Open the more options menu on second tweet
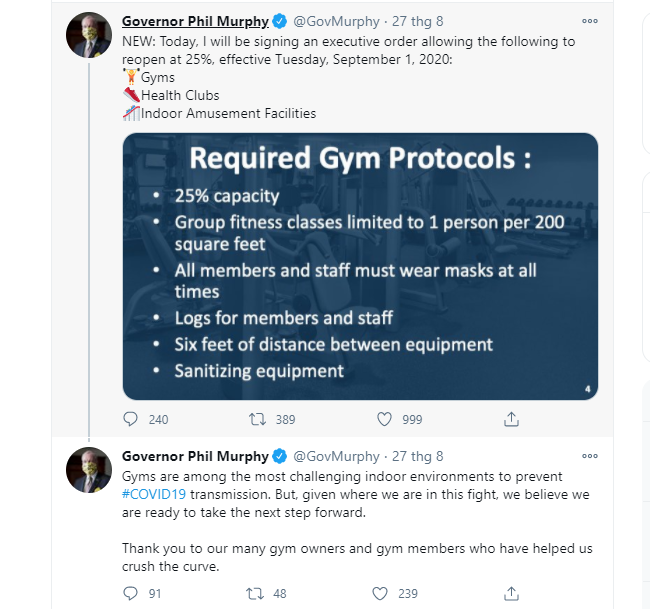Viewport: 650px width, 609px height. click(x=589, y=456)
